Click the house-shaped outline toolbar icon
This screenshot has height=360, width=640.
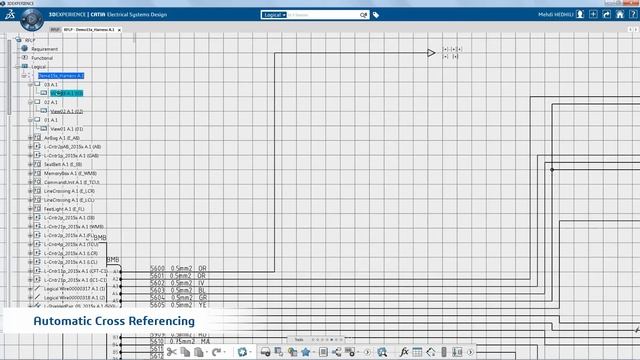[431, 352]
